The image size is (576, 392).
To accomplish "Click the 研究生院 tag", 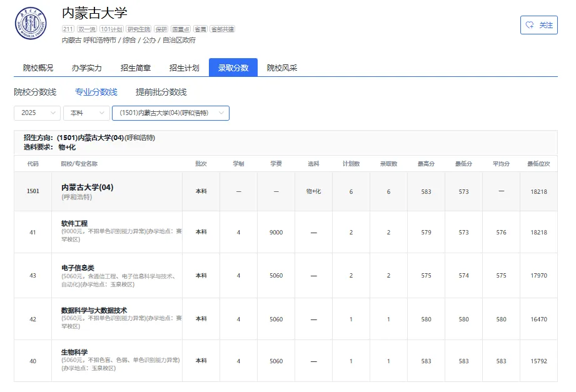I will tap(139, 29).
